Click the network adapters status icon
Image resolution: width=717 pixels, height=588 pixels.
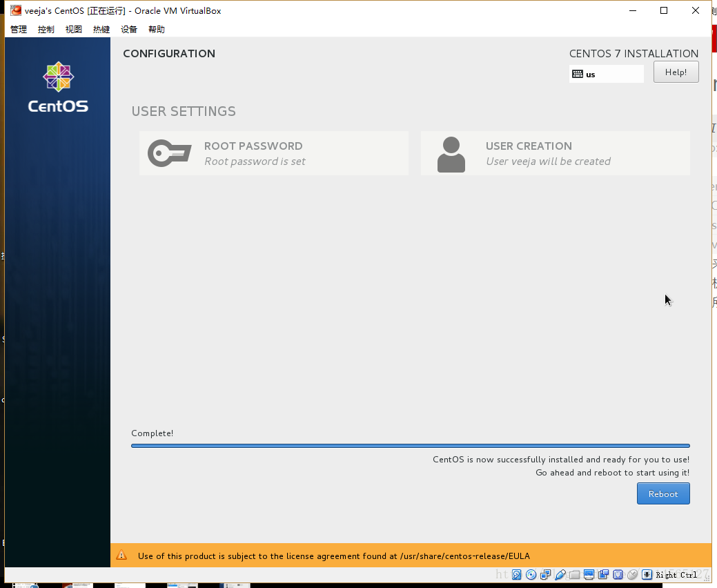tap(546, 575)
